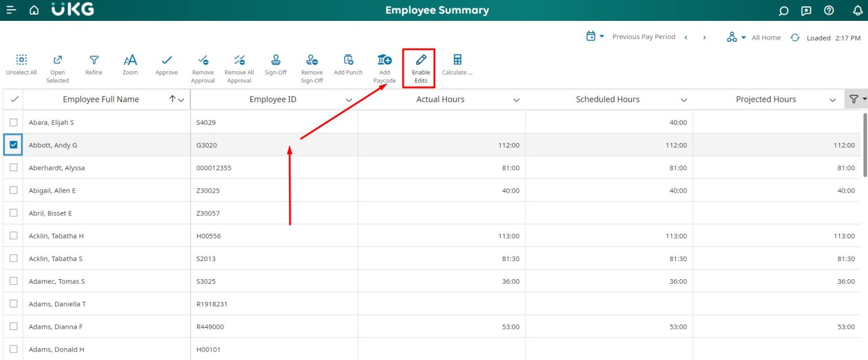Open the Employee ID column dropdown
This screenshot has height=360, width=868.
(x=349, y=99)
